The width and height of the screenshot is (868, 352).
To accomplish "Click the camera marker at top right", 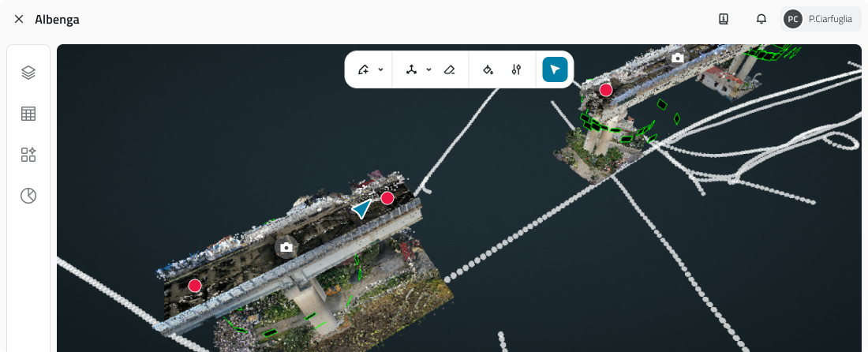I will [677, 58].
